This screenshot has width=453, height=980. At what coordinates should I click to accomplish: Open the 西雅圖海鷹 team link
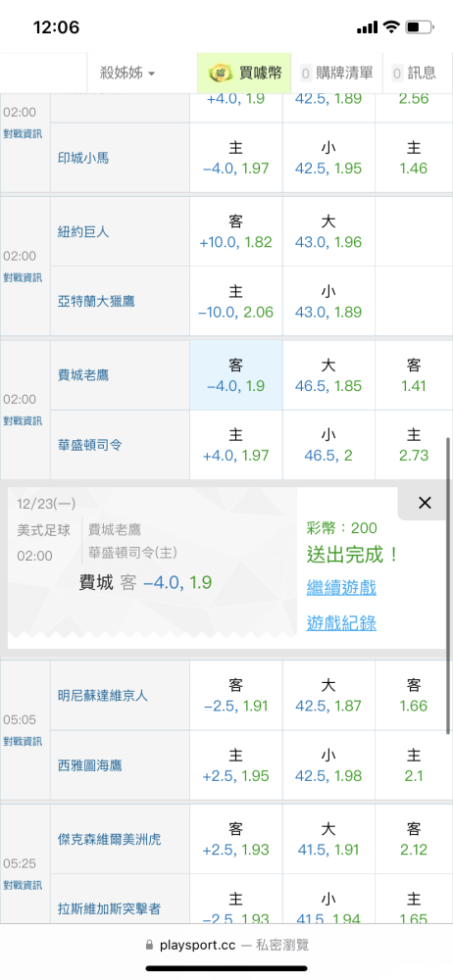pos(89,765)
